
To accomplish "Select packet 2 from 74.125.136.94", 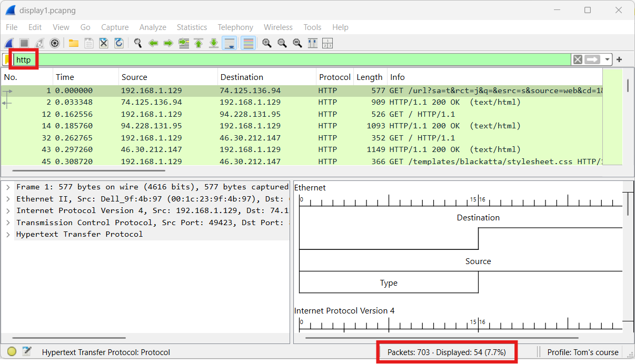I will [x=302, y=102].
